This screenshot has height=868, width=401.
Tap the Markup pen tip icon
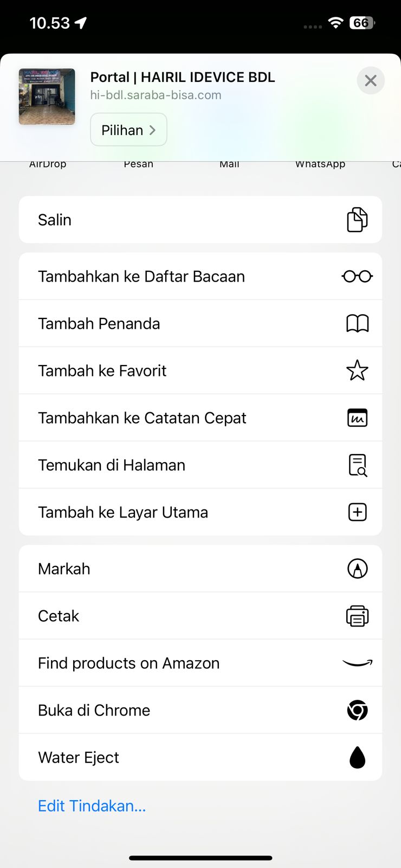(357, 569)
